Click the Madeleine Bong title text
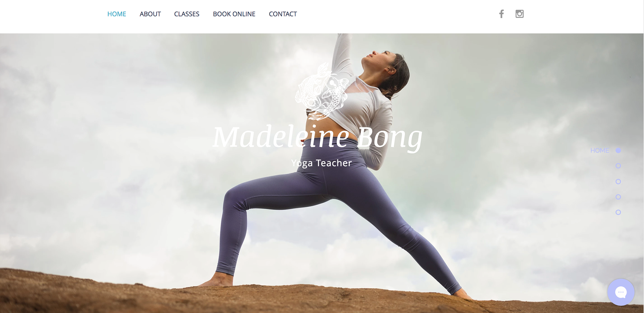This screenshot has height=313, width=644. point(317,137)
